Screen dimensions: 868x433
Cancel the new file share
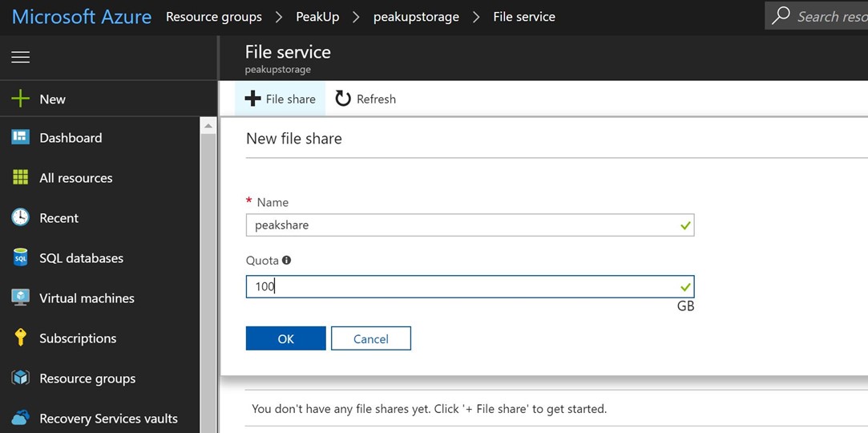371,338
